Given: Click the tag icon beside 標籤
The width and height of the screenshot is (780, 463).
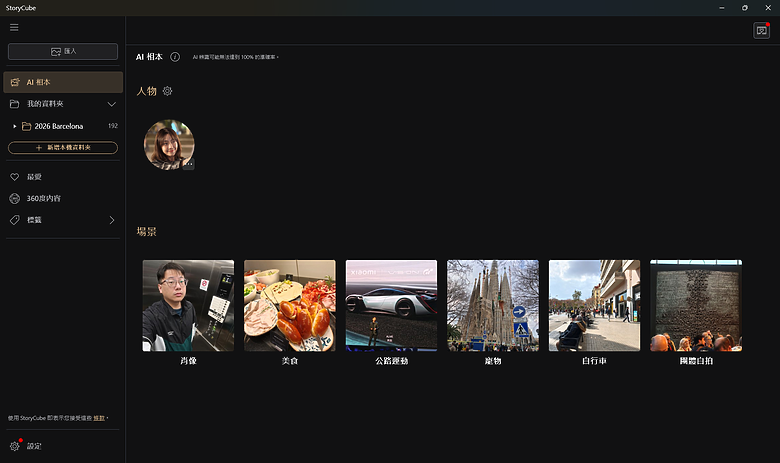Looking at the screenshot, I should (14, 220).
